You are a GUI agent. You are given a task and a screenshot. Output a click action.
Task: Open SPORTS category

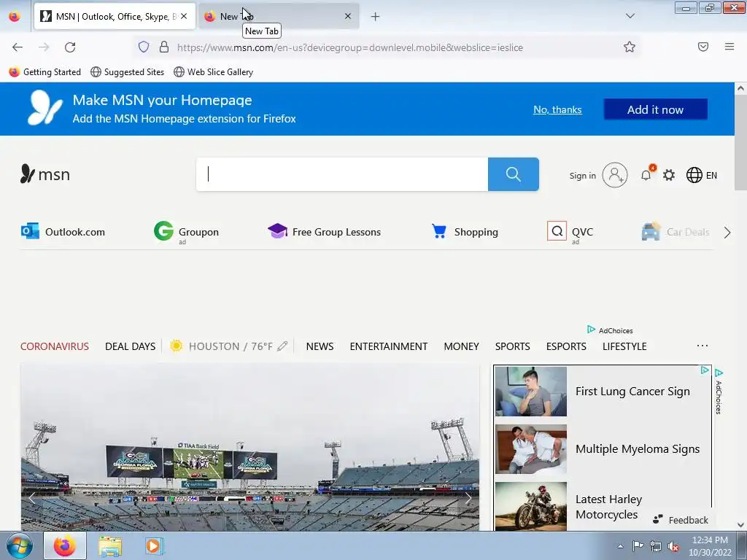[512, 346]
